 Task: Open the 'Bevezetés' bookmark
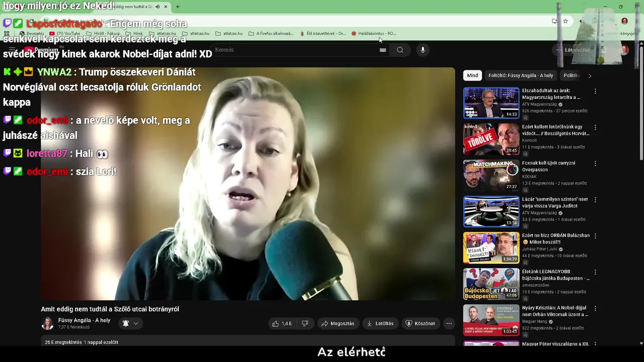pyautogui.click(x=32, y=34)
